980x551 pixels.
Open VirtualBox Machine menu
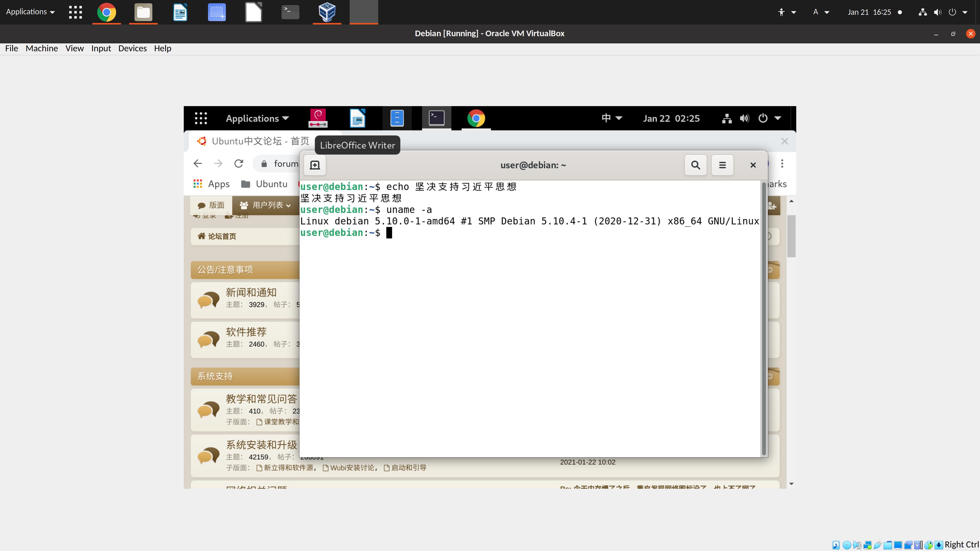click(42, 48)
